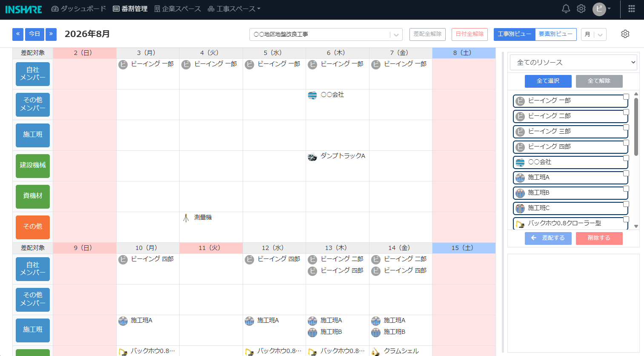
Task: Select the orange その他 category button
Action: 33,227
